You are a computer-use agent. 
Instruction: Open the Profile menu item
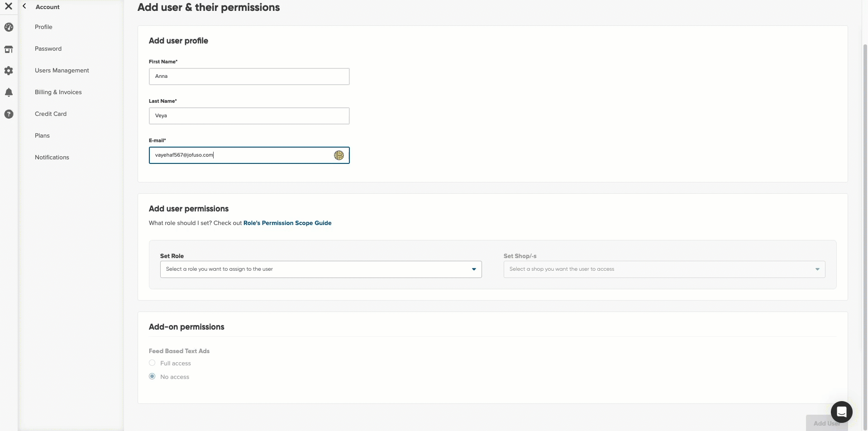43,27
